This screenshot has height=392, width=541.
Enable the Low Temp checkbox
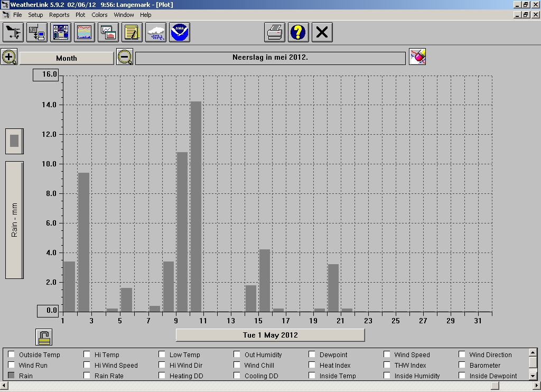[162, 354]
